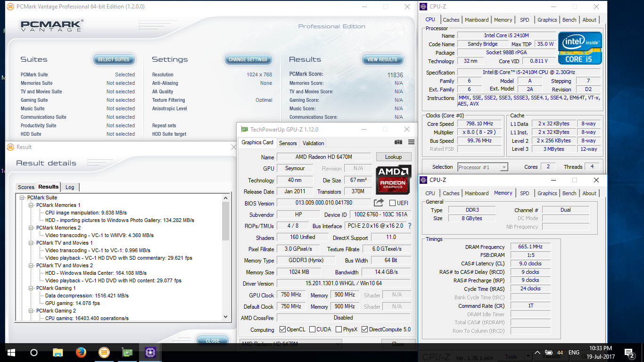This screenshot has width=644, height=362.
Task: Click the Bus Interface question mark icon
Action: pos(409,226)
